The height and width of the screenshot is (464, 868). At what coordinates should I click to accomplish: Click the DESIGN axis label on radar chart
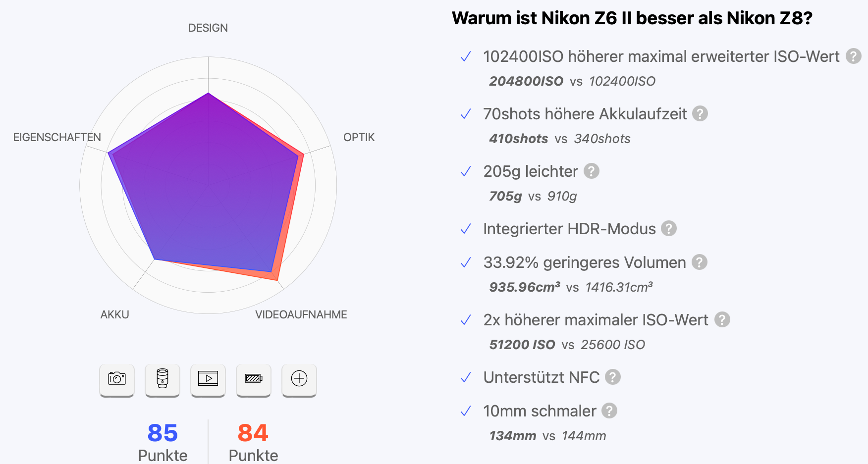(208, 28)
